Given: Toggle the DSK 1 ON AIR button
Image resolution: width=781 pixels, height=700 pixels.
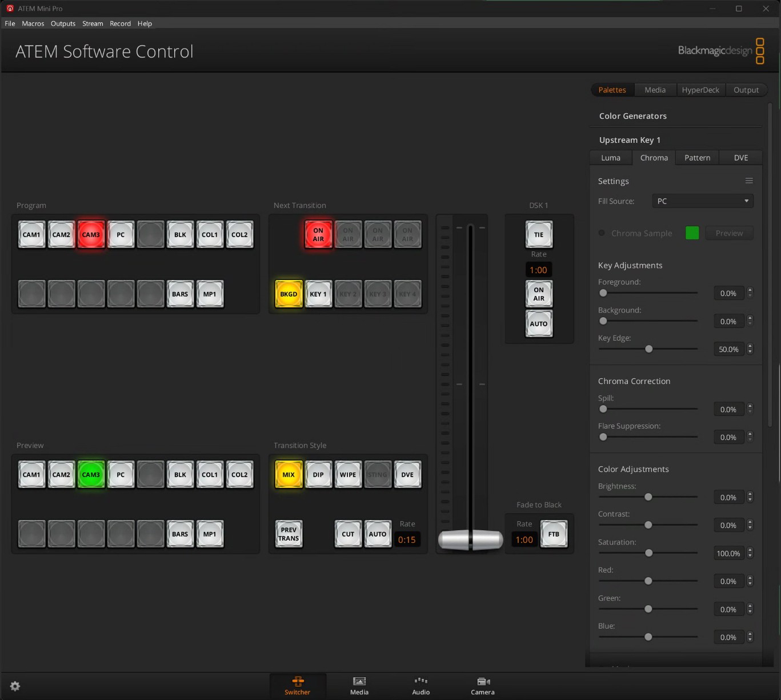Looking at the screenshot, I should pos(539,294).
